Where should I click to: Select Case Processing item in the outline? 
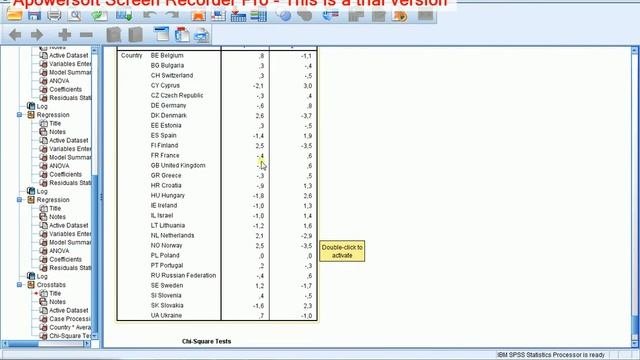(x=70, y=319)
